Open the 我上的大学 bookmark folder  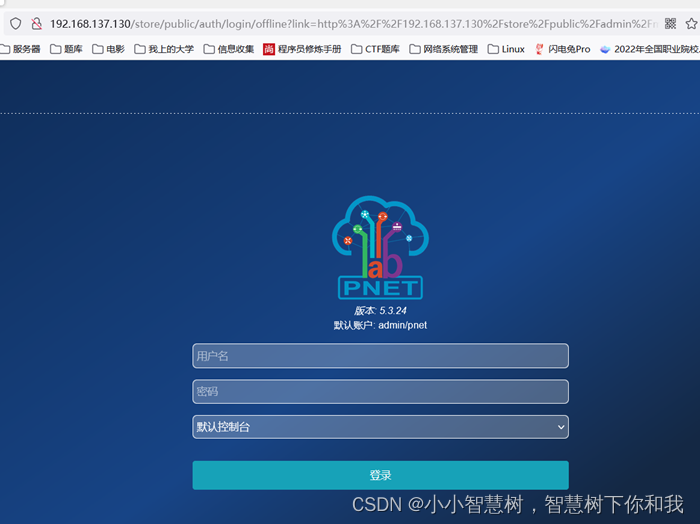click(x=164, y=49)
